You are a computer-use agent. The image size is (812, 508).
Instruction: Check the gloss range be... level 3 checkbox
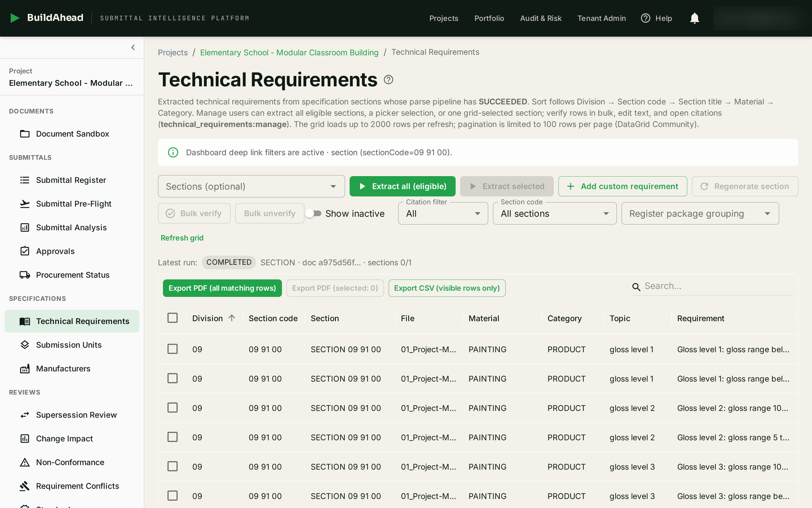[173, 496]
